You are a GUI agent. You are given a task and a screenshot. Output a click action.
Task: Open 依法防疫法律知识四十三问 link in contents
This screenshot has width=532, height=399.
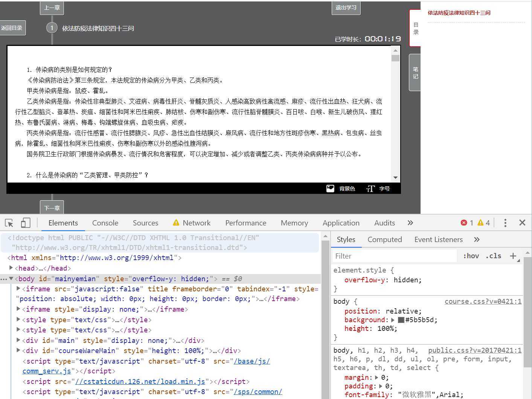point(459,13)
